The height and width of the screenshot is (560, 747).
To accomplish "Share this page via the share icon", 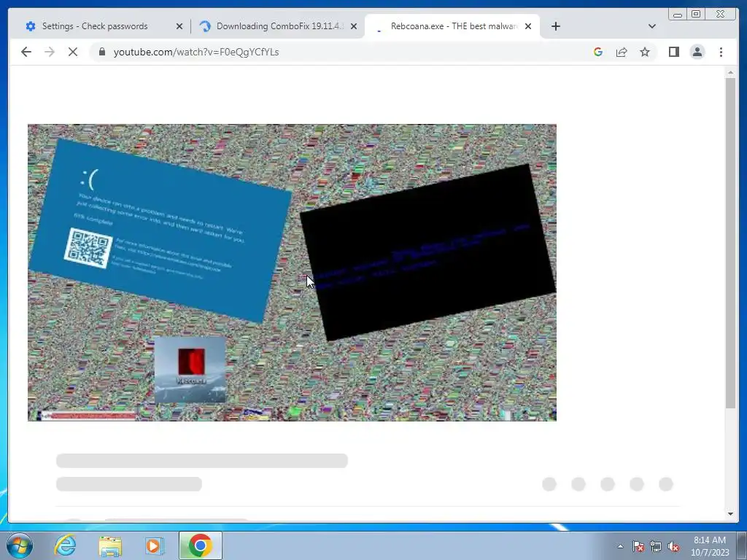I will click(622, 52).
